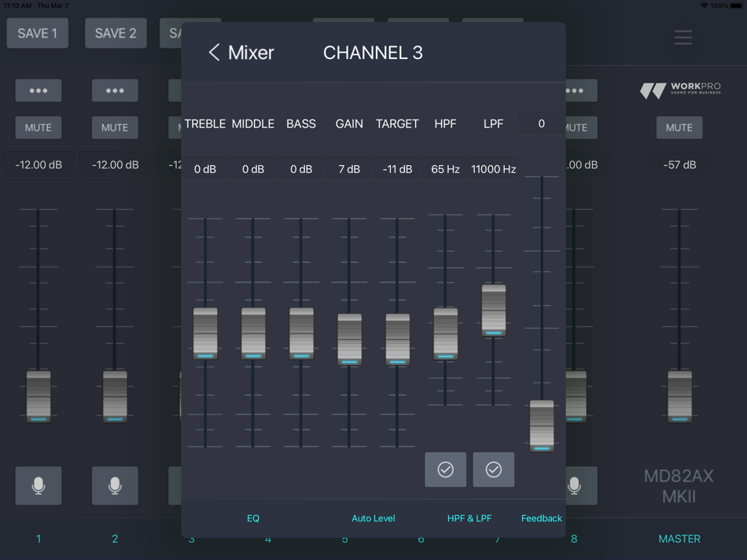Select channel number 8 label
This screenshot has width=747, height=560.
(x=574, y=539)
